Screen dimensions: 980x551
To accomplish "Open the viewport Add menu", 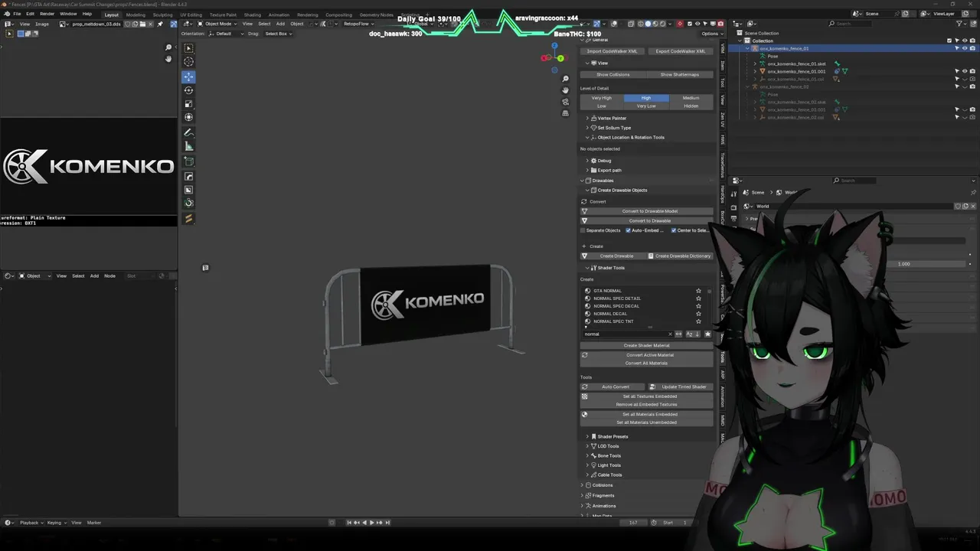I will click(280, 24).
